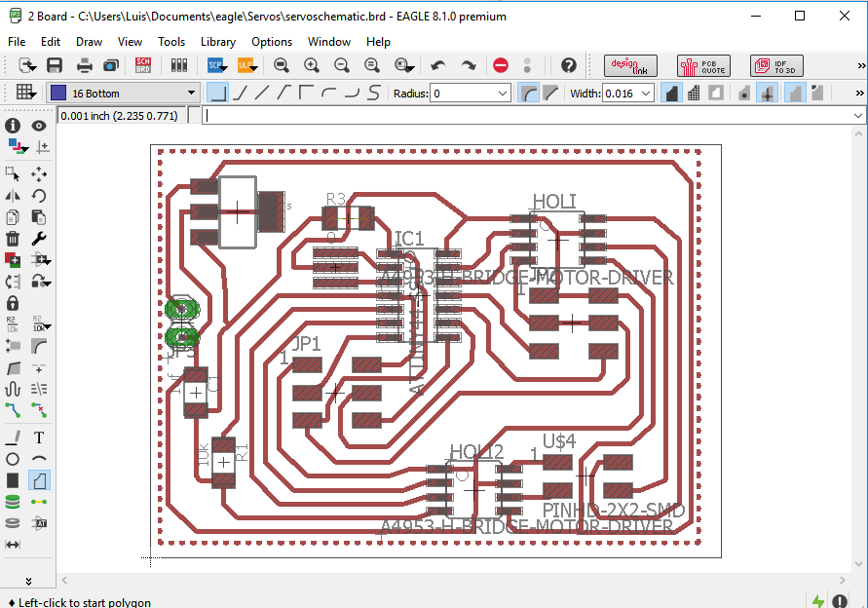
Task: Open the Edit menu
Action: pos(51,42)
